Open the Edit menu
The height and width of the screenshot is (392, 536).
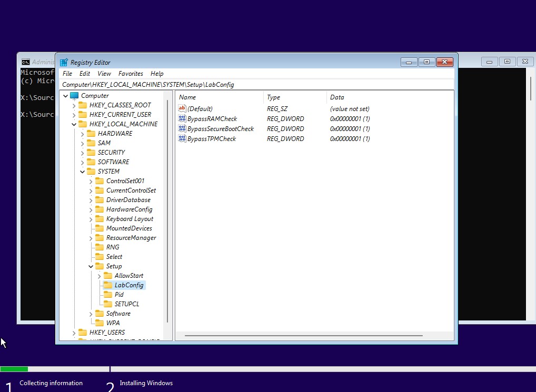(84, 74)
